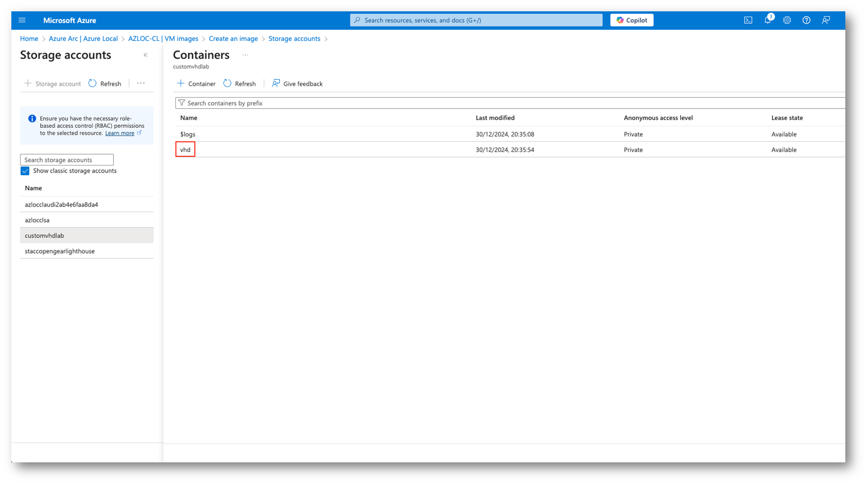Image resolution: width=868 pixels, height=485 pixels.
Task: Open more options in Storage accounts toolbar
Action: pos(141,84)
